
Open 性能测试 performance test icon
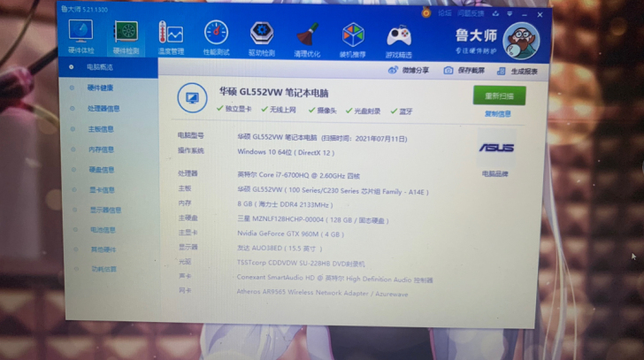[x=217, y=38]
